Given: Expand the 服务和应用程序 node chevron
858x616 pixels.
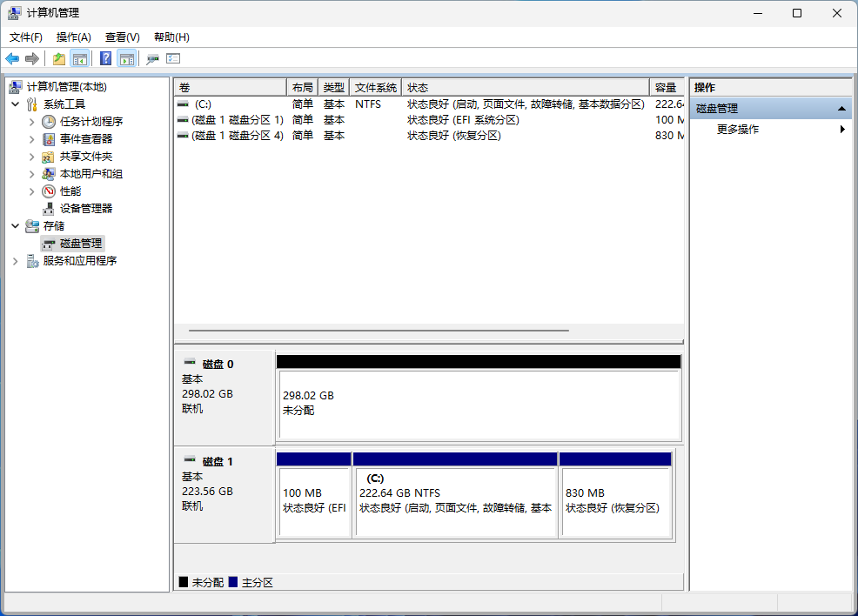Looking at the screenshot, I should [x=15, y=261].
